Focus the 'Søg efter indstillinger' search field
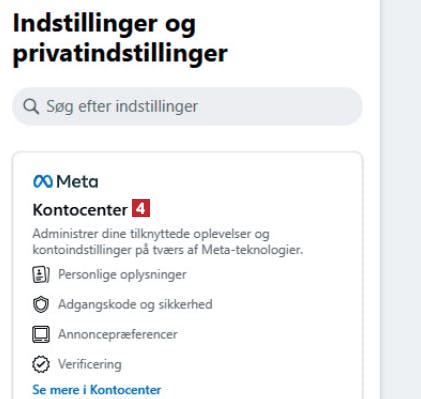This screenshot has height=399, width=421. pyautogui.click(x=187, y=106)
